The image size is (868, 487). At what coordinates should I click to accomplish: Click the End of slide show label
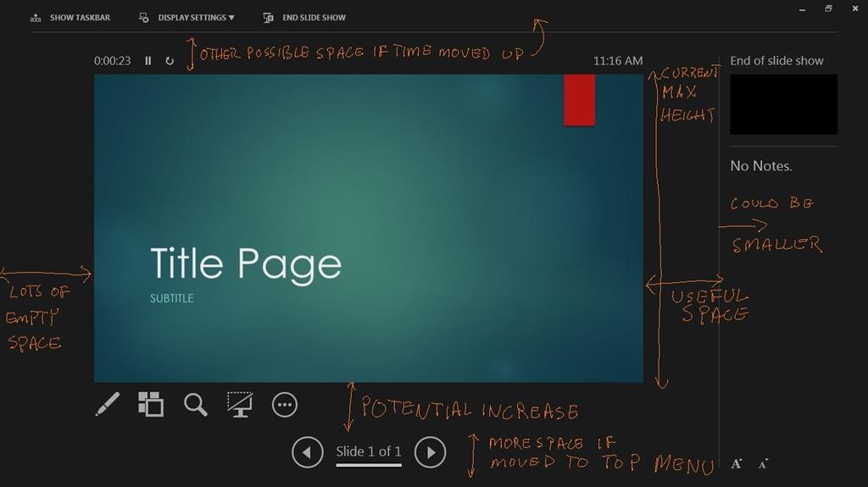click(x=776, y=61)
